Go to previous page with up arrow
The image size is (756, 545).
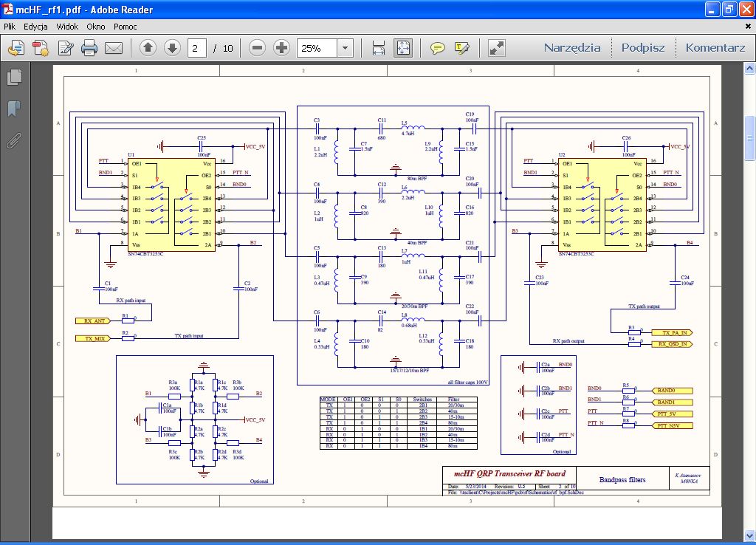(x=148, y=49)
